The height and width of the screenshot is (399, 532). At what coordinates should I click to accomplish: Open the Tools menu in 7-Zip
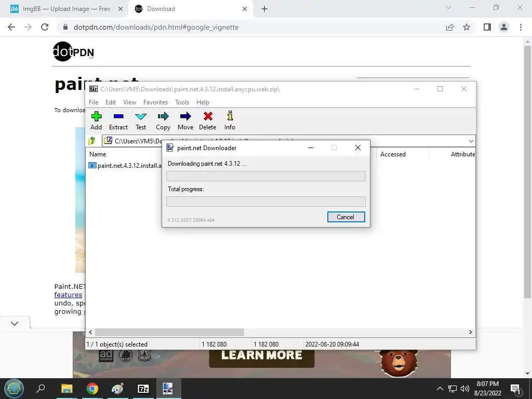tap(182, 102)
